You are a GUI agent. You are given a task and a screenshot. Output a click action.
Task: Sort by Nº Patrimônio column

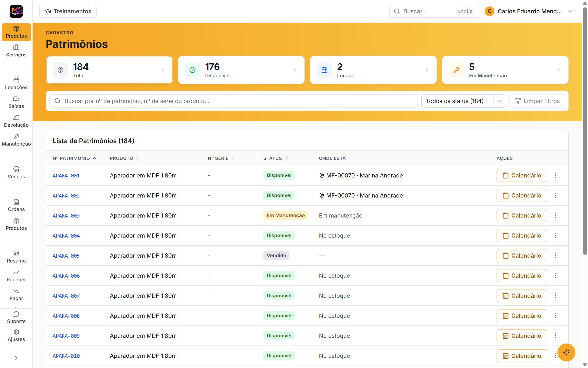click(x=75, y=158)
